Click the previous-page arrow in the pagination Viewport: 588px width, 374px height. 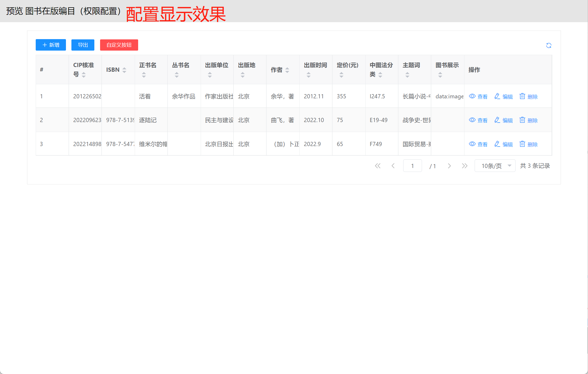pyautogui.click(x=393, y=166)
